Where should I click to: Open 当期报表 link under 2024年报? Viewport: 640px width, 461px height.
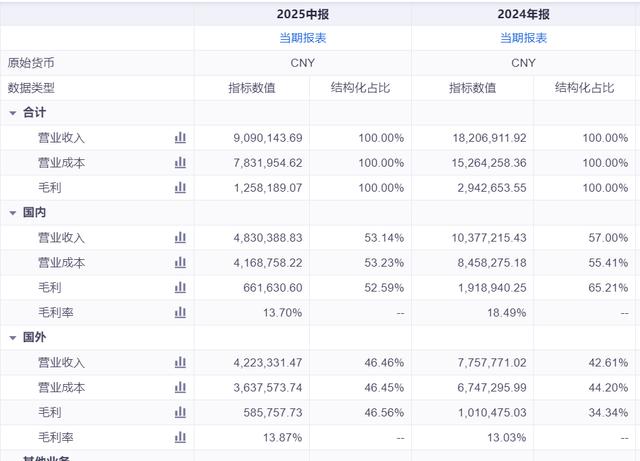pos(523,38)
